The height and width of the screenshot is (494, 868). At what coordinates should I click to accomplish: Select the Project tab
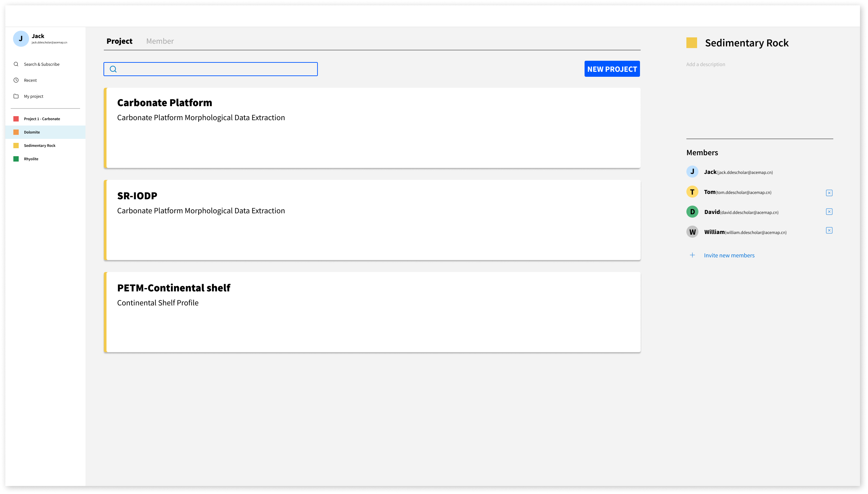(120, 41)
